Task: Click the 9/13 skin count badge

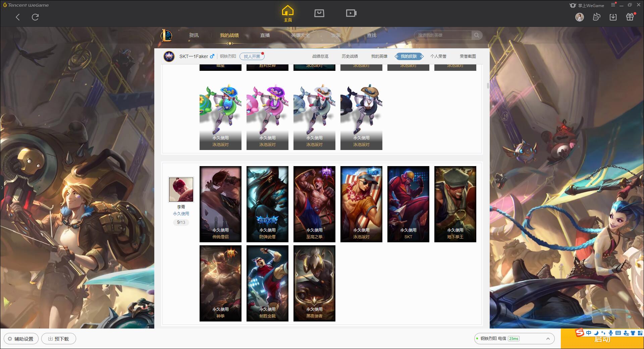Action: point(181,222)
